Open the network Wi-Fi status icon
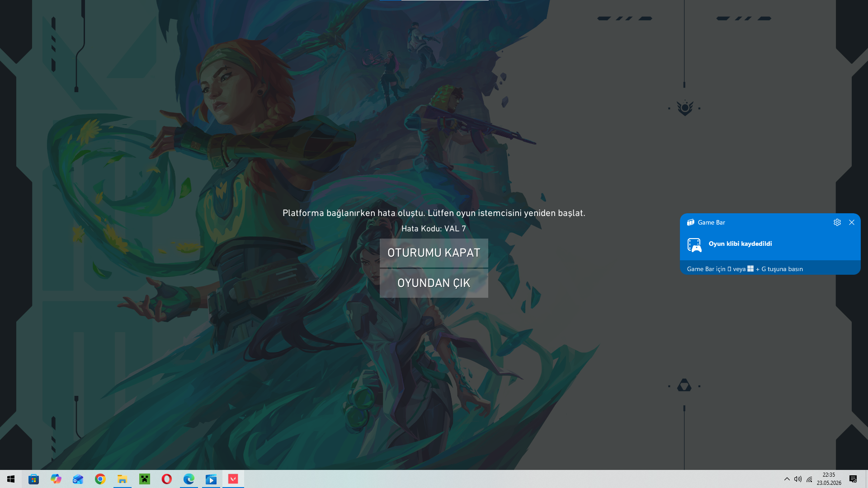 coord(809,479)
